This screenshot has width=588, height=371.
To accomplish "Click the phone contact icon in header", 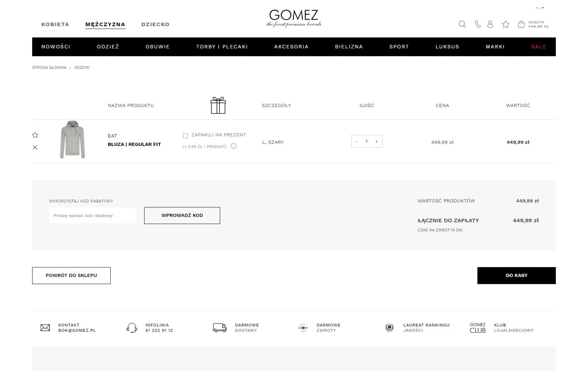I will 477,24.
